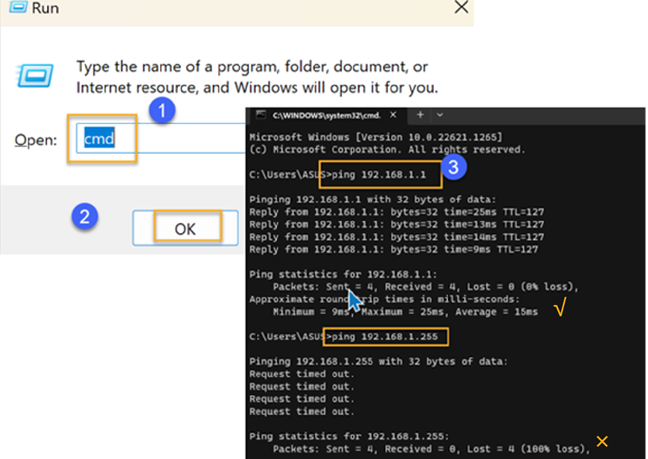Click the 'ping 192.168.1.1' command text
The image size is (648, 459).
click(379, 175)
